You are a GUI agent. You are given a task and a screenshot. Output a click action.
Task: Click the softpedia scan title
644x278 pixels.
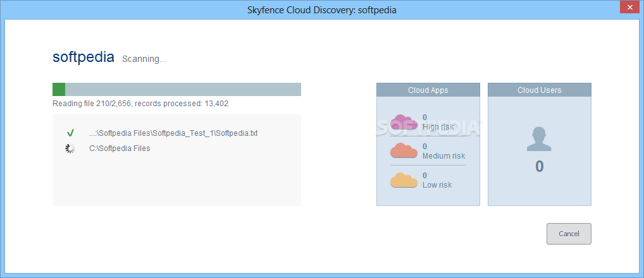84,57
